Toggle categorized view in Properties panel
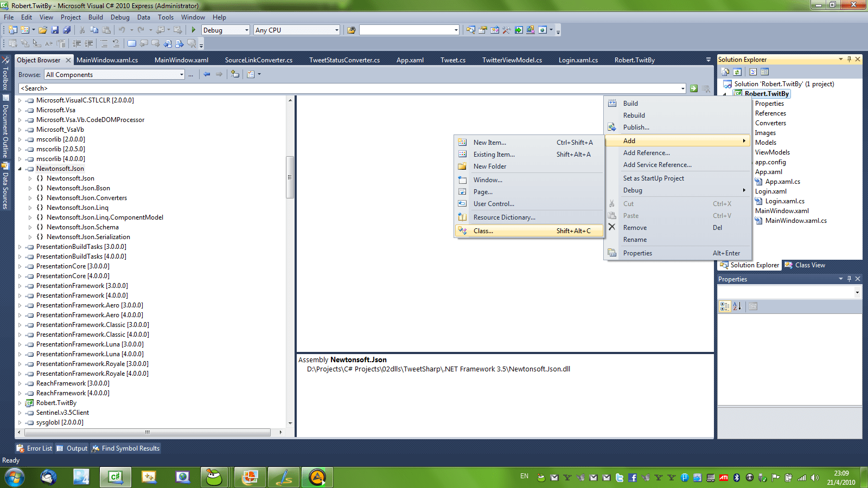Screen dimensions: 868x488 (x=725, y=306)
